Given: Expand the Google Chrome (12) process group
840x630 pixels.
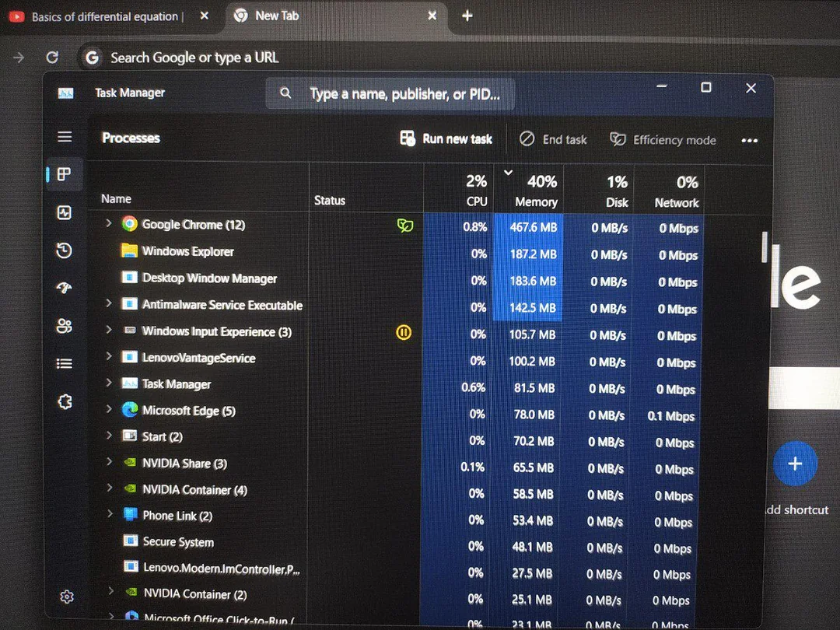Looking at the screenshot, I should pos(109,223).
